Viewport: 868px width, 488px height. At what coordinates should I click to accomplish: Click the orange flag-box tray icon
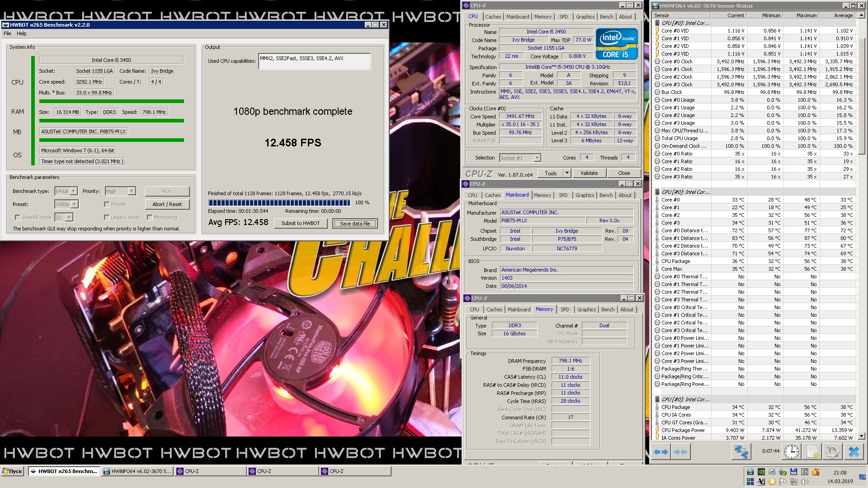(x=816, y=472)
